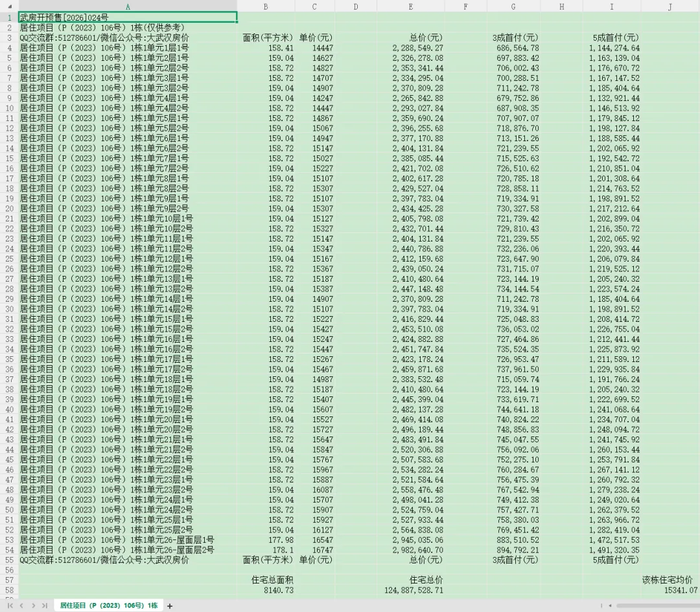700x612 pixels.
Task: Select column A header
Action: tap(128, 6)
